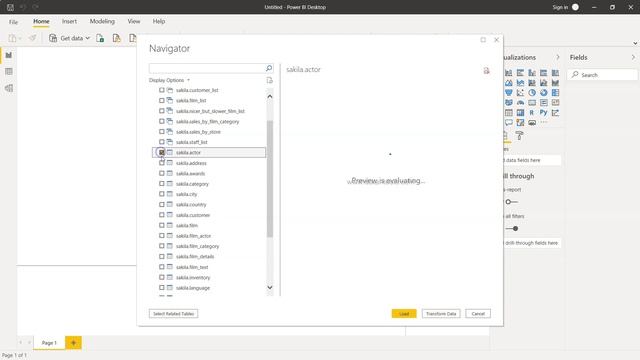The image size is (640, 360).
Task: Click the Navigator search input field
Action: [x=207, y=68]
